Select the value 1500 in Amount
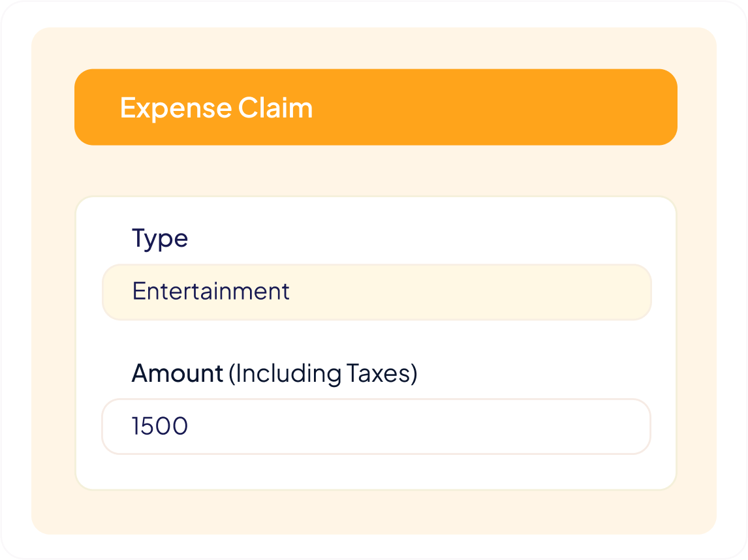Screen dimensions: 748x560 pos(159,426)
